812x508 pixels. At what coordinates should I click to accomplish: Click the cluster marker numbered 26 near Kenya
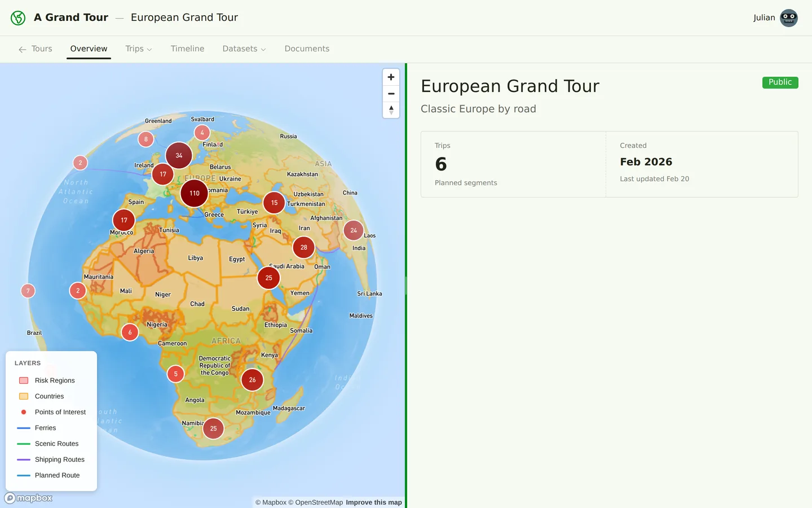tap(252, 380)
